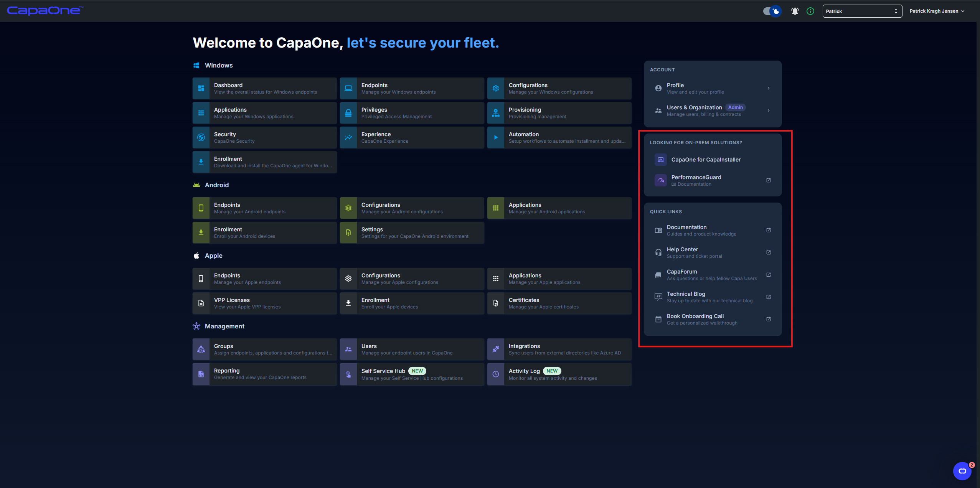
Task: Click the Windows Endpoints laptop icon
Action: (x=348, y=88)
